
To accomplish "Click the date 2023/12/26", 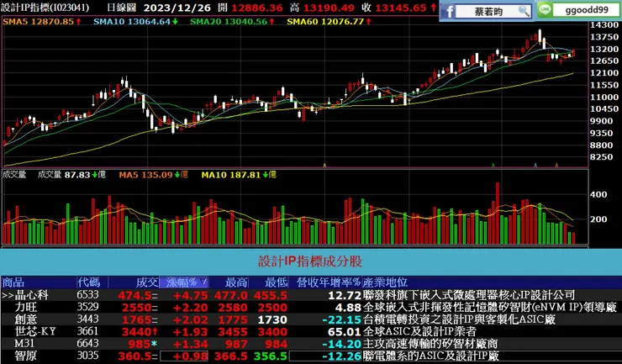I will pos(177,8).
